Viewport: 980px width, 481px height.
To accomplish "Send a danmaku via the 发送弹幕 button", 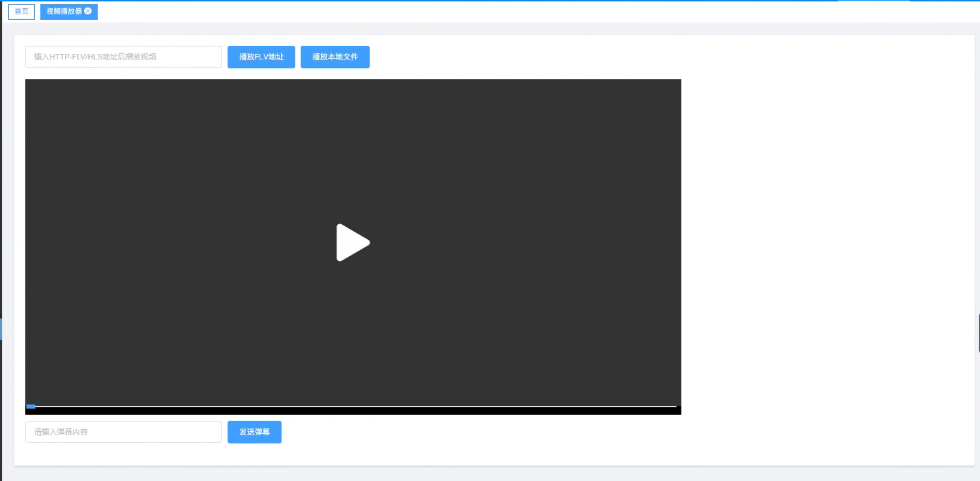I will 254,432.
